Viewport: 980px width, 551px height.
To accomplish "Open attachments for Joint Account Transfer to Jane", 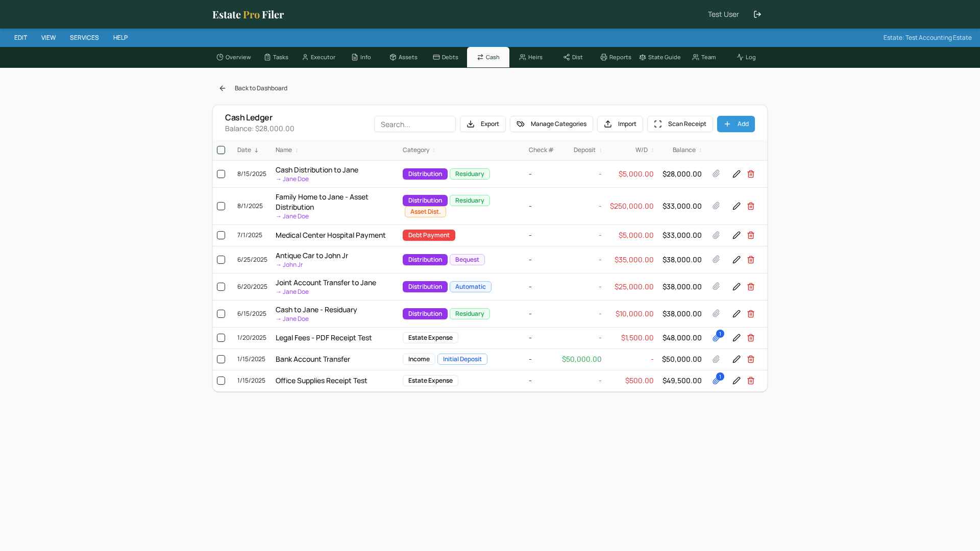I will 716,287.
